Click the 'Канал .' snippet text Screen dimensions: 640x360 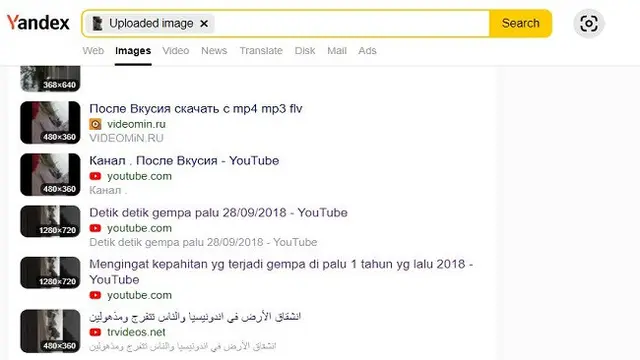tap(108, 190)
